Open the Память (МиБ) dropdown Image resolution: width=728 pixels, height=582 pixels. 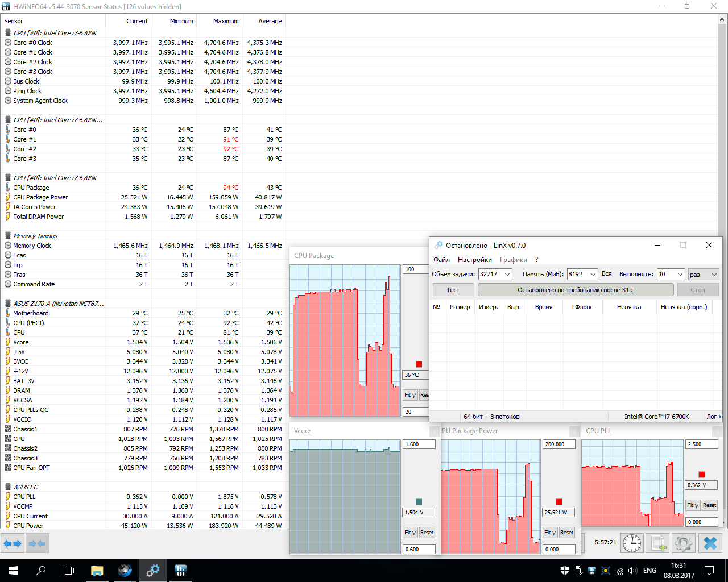point(593,274)
